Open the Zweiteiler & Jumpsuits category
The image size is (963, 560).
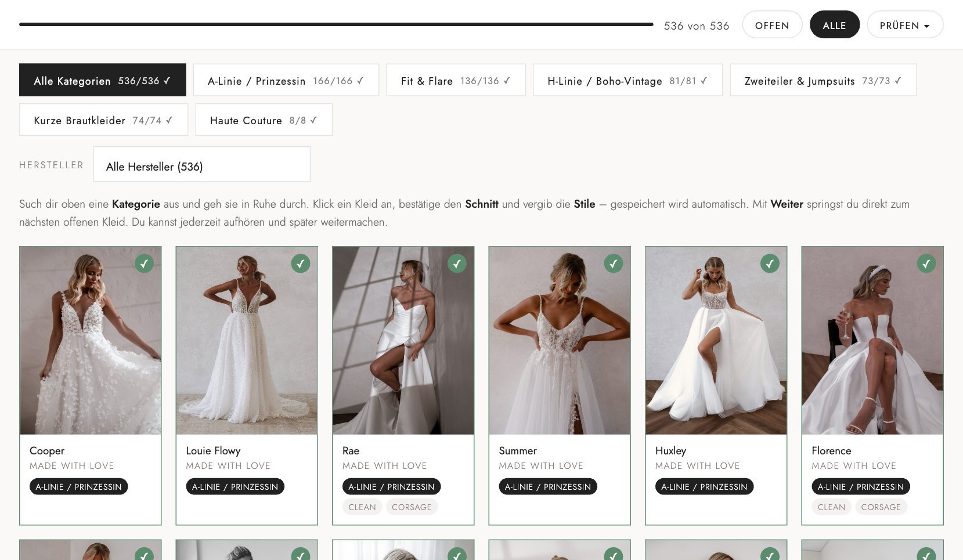point(823,80)
